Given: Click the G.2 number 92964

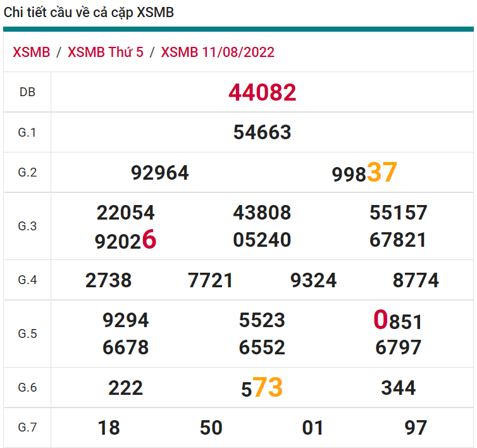Looking at the screenshot, I should 159,173.
